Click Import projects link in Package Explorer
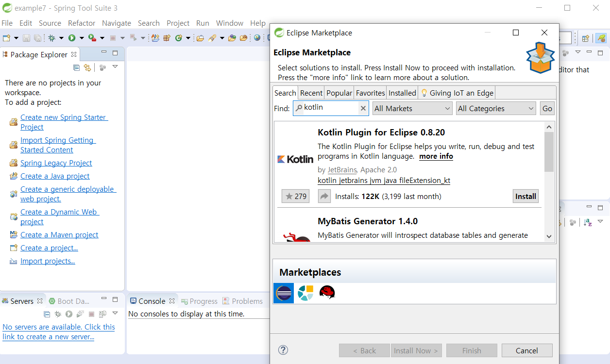610x364 pixels. pyautogui.click(x=48, y=261)
